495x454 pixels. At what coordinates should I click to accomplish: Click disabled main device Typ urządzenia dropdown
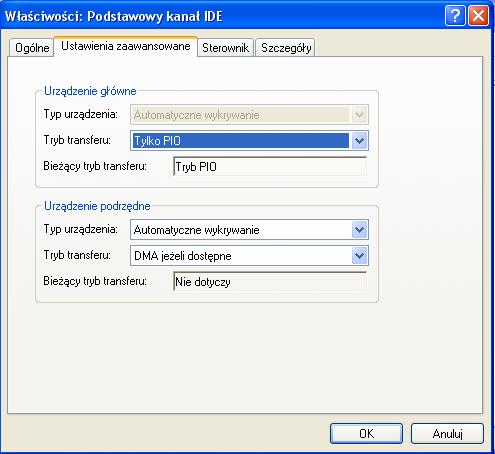coord(249,115)
